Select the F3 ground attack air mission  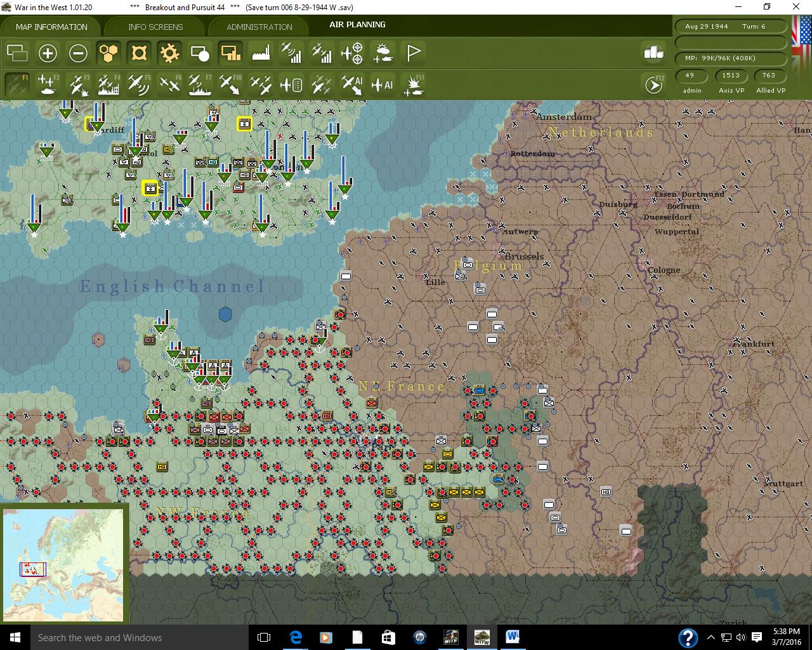coord(78,84)
